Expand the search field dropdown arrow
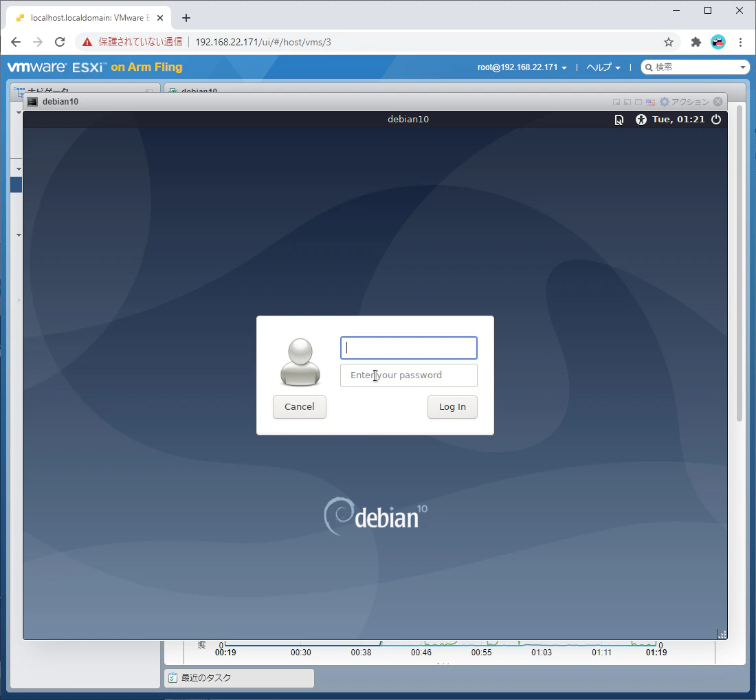756x700 pixels. [743, 67]
